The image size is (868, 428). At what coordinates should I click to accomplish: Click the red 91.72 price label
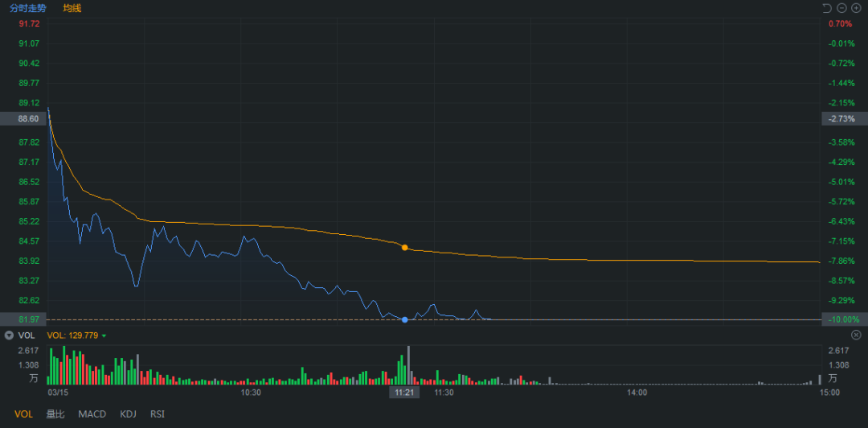(29, 23)
